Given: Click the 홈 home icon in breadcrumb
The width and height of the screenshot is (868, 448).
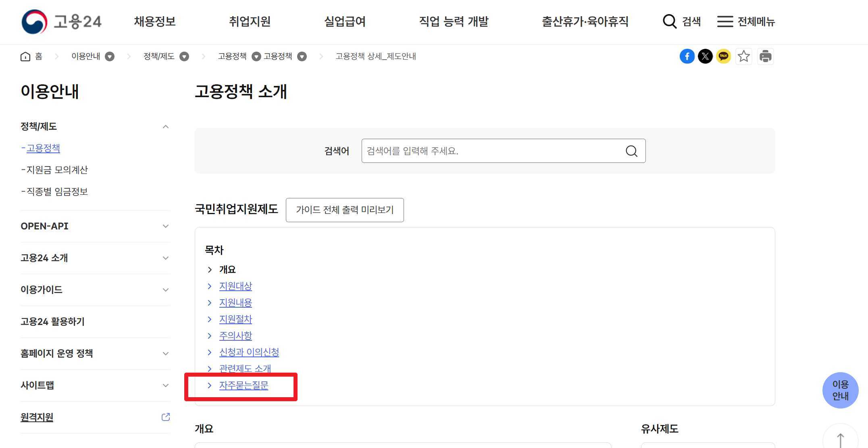Looking at the screenshot, I should tap(25, 56).
